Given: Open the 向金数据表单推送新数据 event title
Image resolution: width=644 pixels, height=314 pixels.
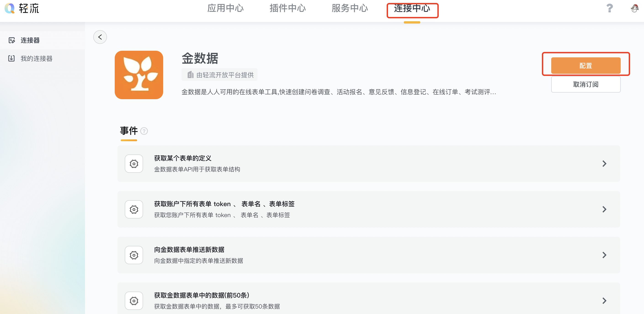Looking at the screenshot, I should coord(189,250).
